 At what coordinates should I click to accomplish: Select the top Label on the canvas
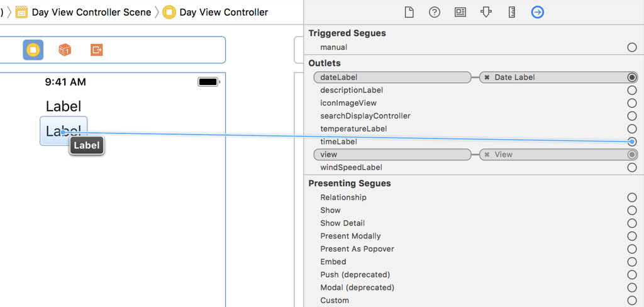(64, 106)
